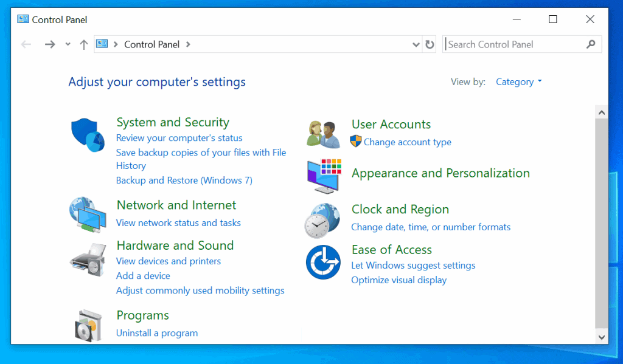Open the Ease of Access heading
The height and width of the screenshot is (364, 623).
[392, 250]
